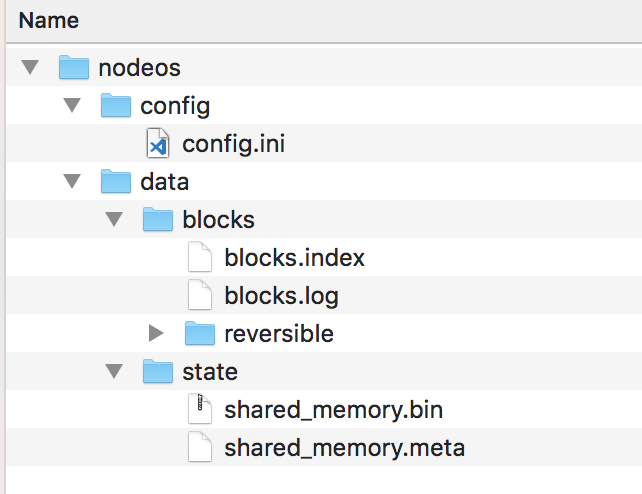Click the reversible folder icon
642x494 pixels.
[200, 334]
